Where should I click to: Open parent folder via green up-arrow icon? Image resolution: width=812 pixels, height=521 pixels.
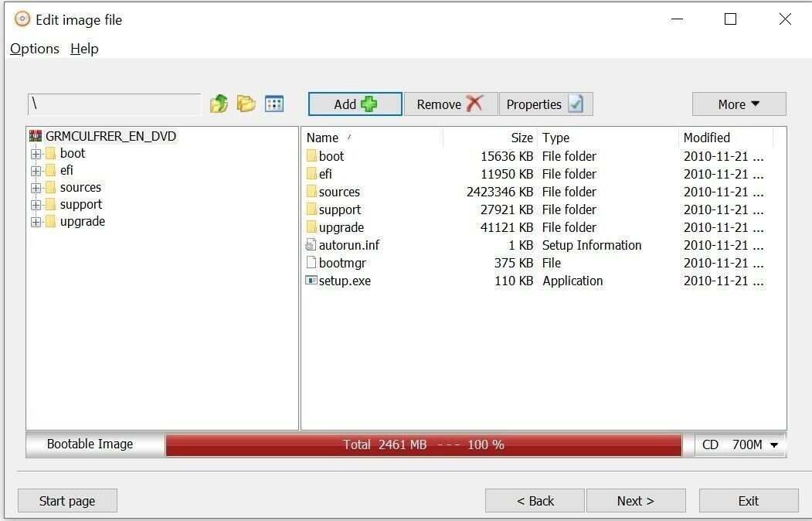(x=219, y=104)
